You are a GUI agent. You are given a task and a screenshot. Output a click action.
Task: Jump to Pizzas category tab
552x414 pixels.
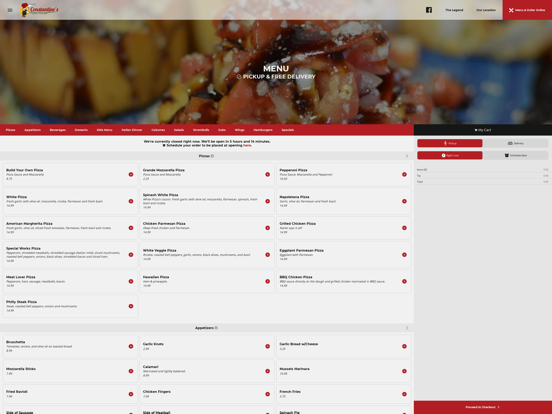[x=11, y=130]
